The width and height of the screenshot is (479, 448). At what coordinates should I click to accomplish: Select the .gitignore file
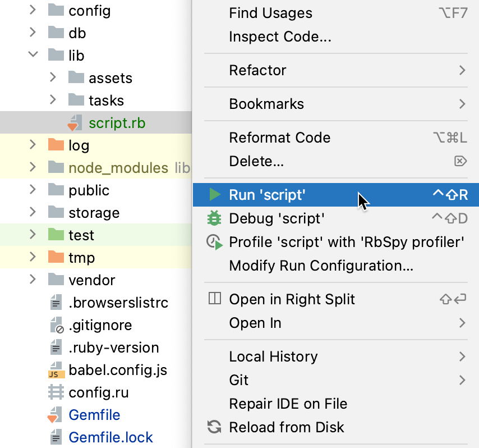[100, 325]
